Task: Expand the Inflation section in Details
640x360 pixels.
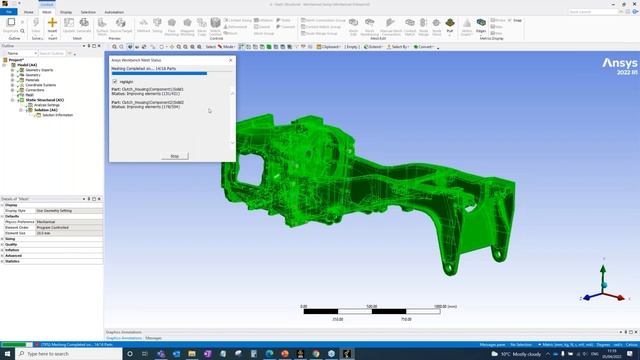Action: point(2,250)
